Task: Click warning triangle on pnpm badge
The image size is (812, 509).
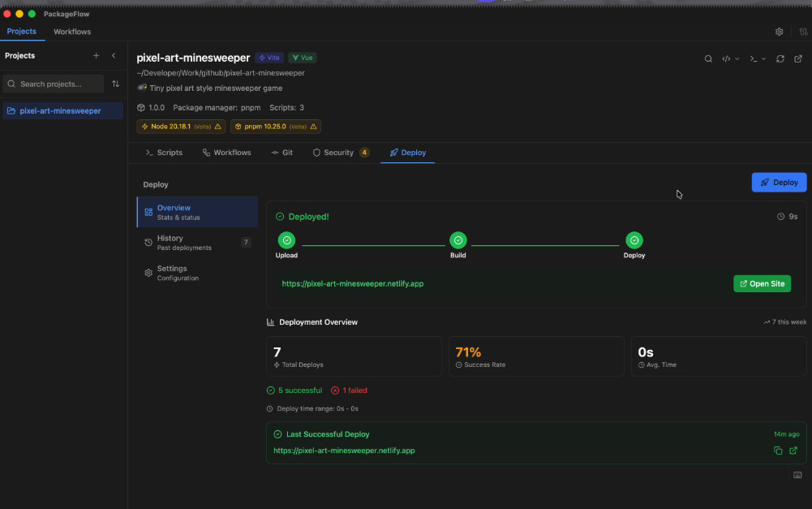Action: [x=313, y=127]
